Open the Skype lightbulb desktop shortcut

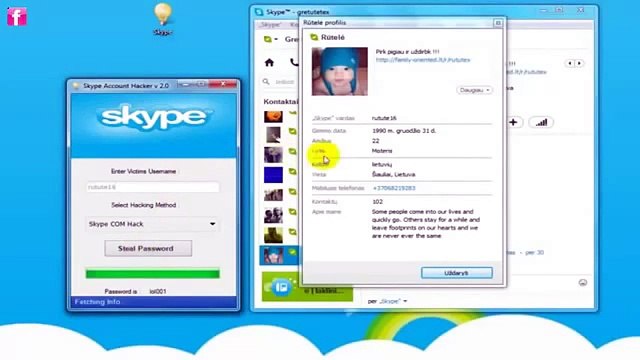tap(163, 18)
